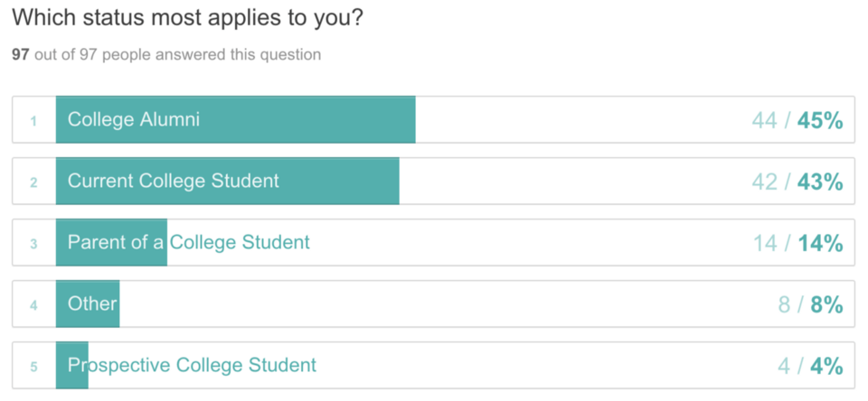Click the question title 'Which status most applies to you?'
This screenshot has width=868, height=401.
(x=187, y=18)
